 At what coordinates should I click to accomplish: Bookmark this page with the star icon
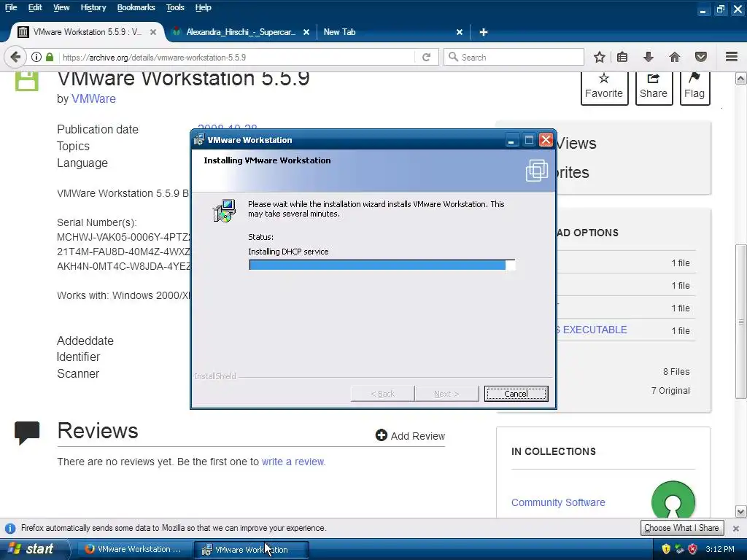click(600, 57)
